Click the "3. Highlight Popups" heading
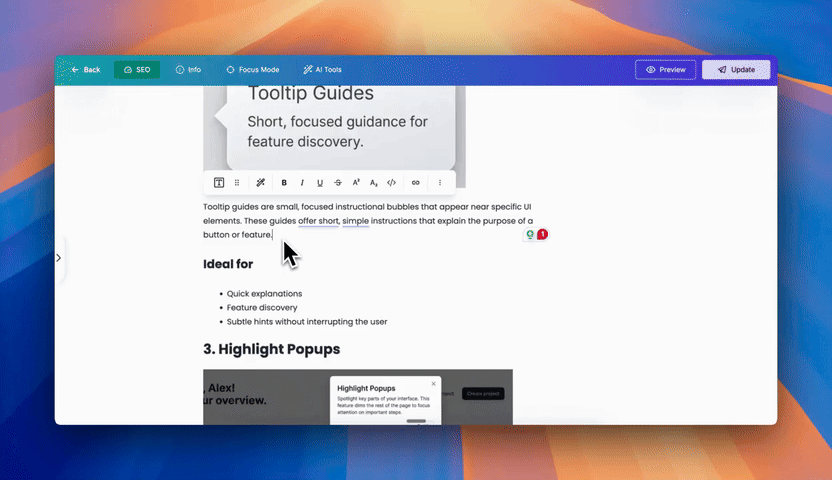This screenshot has height=480, width=832. [x=272, y=349]
